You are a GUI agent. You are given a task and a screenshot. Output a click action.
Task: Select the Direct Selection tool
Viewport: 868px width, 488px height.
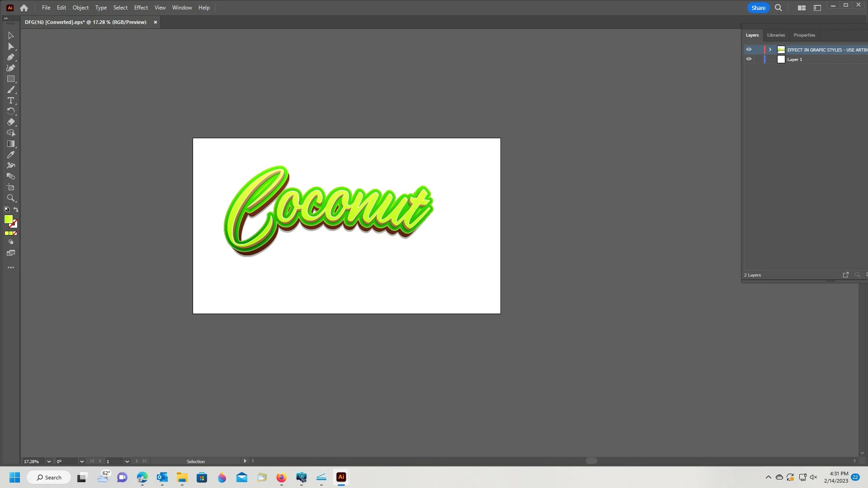pos(11,47)
